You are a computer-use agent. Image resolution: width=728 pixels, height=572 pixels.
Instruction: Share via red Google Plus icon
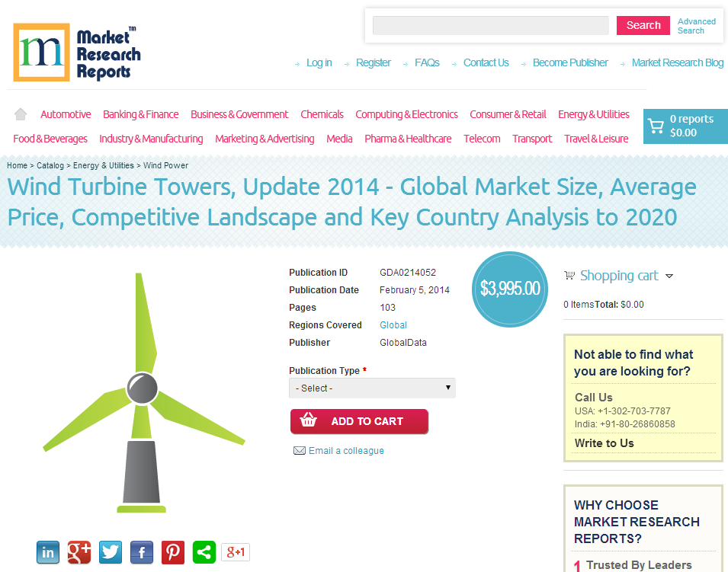coord(79,552)
